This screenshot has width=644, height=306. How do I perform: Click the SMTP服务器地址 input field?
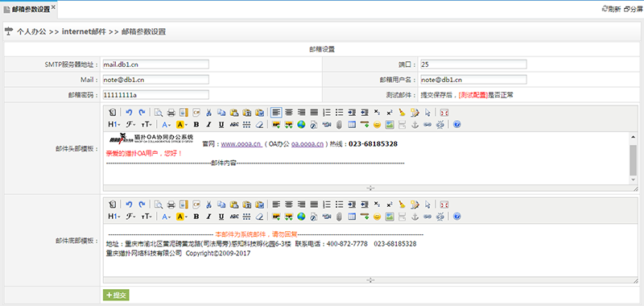pyautogui.click(x=156, y=64)
